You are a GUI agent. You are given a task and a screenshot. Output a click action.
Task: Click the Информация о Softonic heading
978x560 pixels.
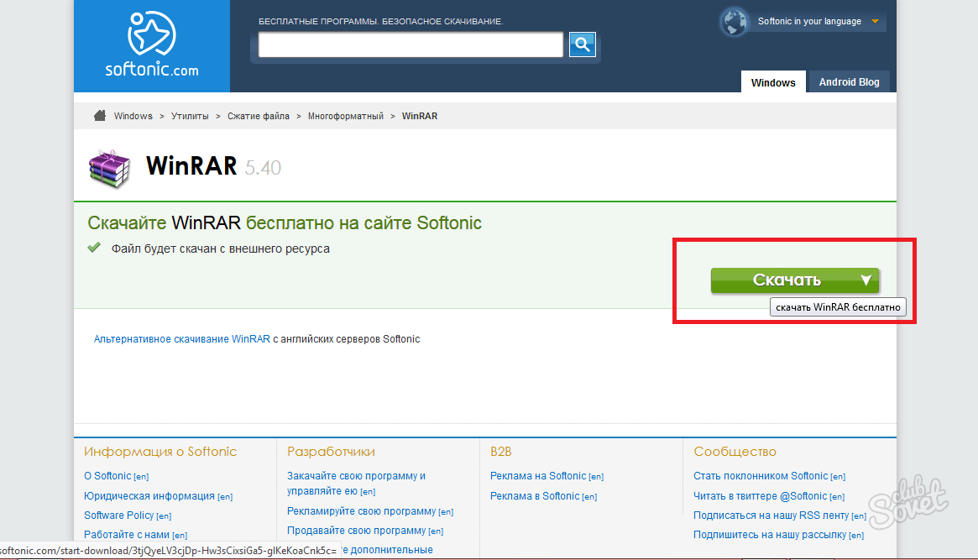160,452
